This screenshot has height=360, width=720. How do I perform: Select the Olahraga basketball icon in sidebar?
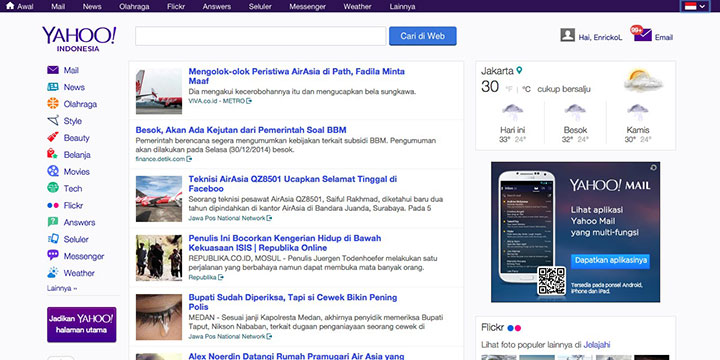click(53, 103)
